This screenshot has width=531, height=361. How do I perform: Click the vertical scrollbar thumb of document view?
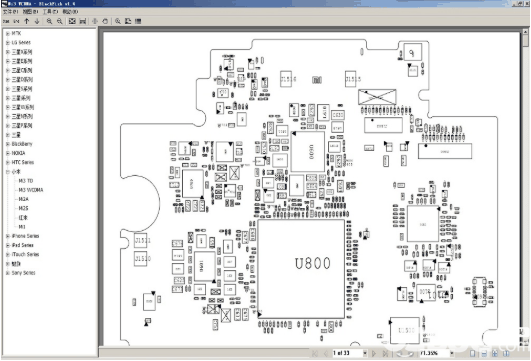[x=525, y=41]
